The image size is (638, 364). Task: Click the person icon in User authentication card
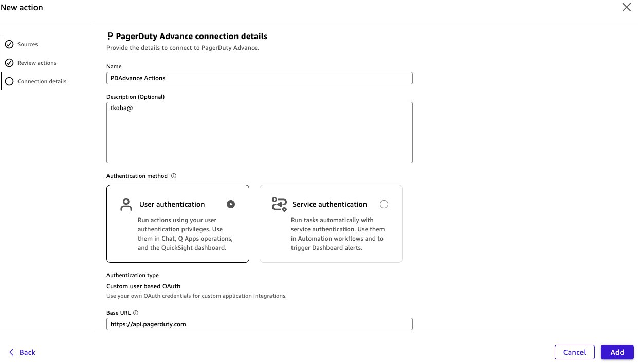point(126,204)
